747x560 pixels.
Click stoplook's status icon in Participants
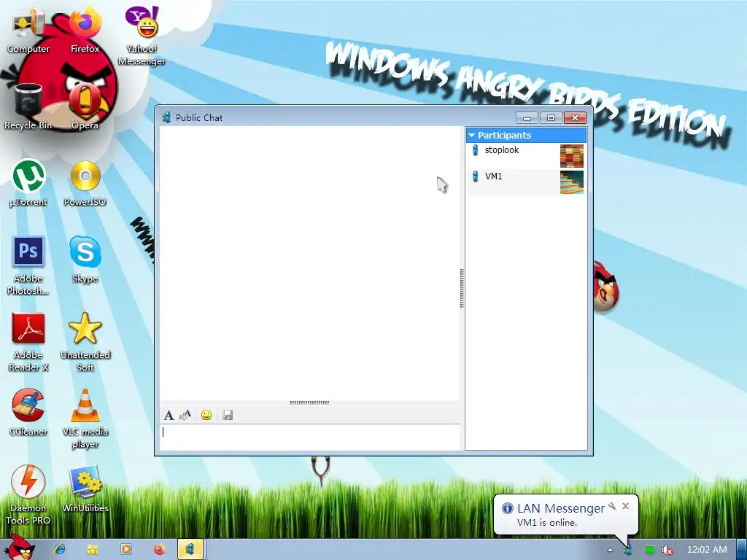click(x=475, y=150)
